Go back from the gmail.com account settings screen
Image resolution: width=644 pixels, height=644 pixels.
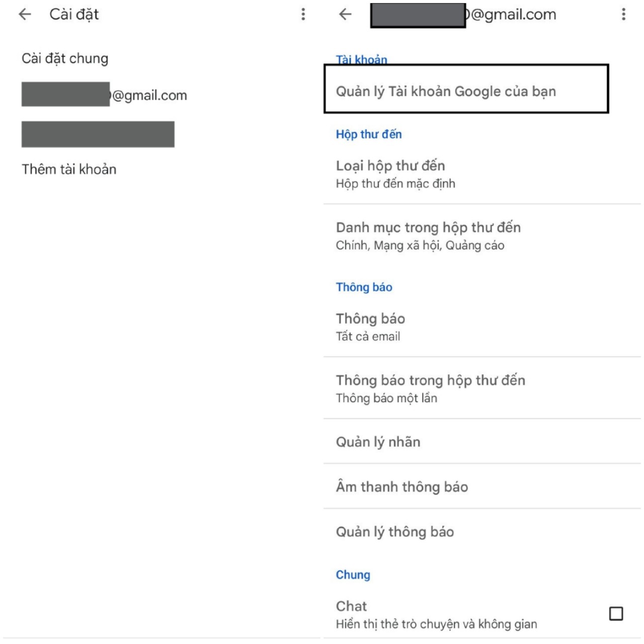pos(345,14)
